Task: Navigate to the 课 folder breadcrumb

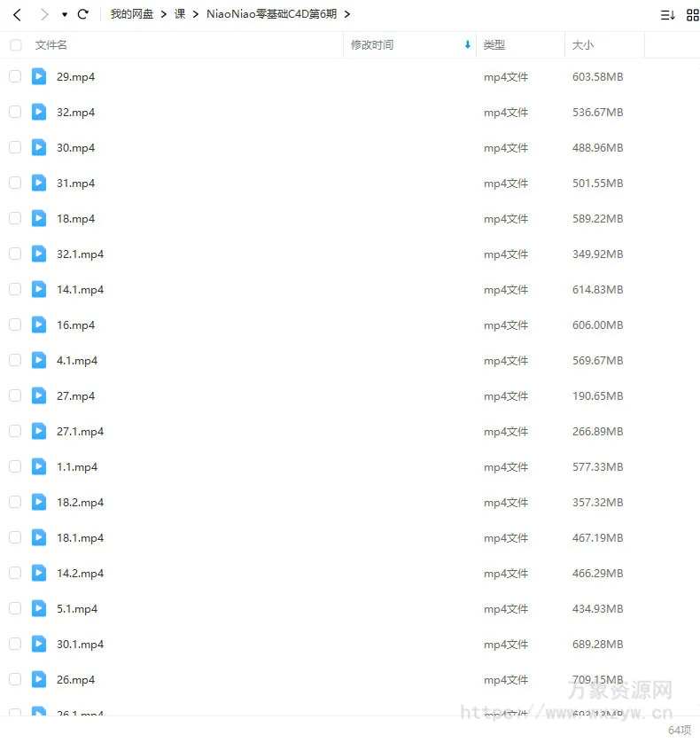Action: pos(180,14)
